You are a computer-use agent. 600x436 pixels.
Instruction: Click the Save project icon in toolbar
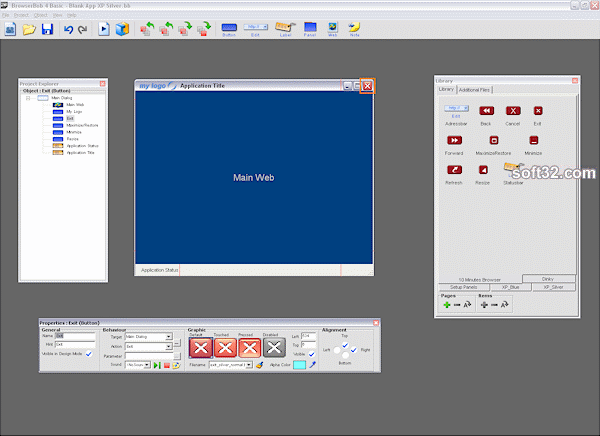tap(48, 30)
